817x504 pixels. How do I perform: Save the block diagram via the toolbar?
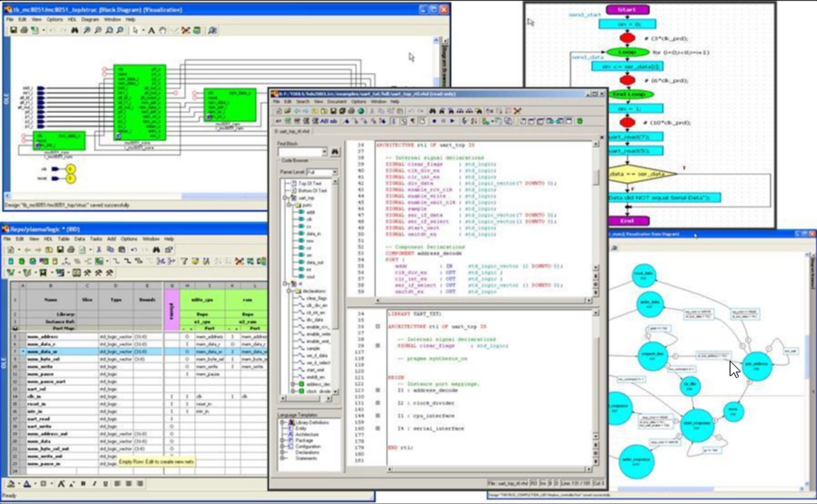13,30
